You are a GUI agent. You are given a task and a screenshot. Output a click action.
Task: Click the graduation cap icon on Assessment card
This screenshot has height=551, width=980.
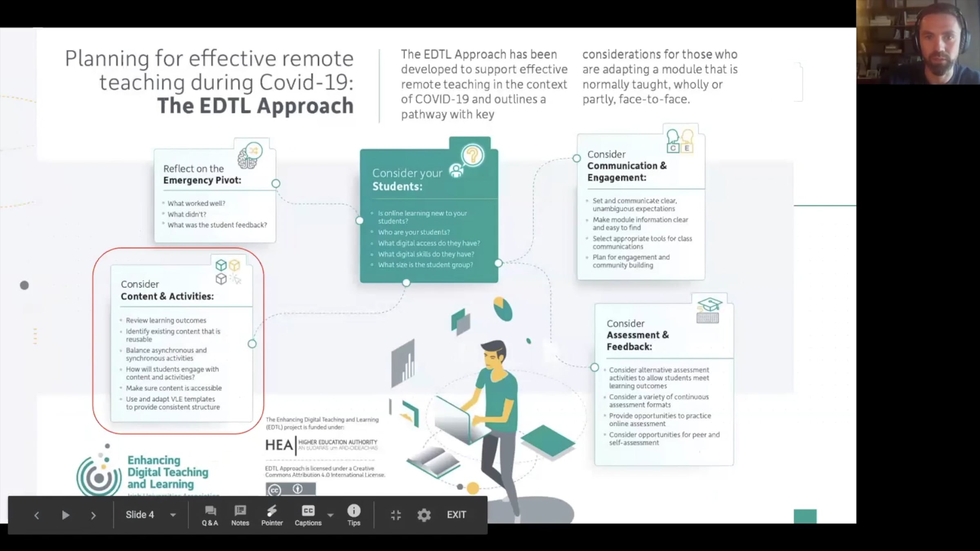[709, 310]
